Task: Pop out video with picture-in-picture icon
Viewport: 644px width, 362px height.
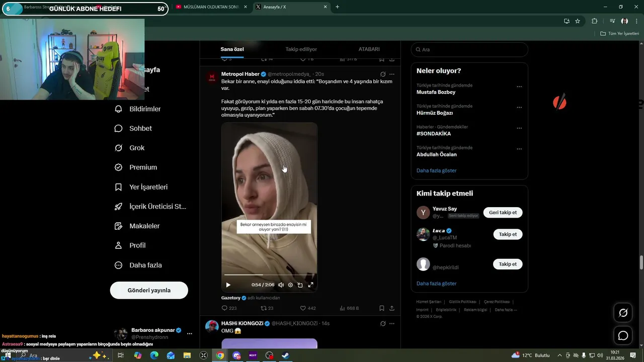Action: pos(300,285)
